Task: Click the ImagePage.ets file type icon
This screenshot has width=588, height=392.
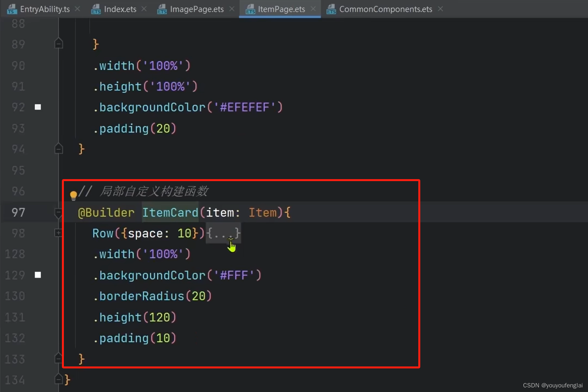Action: (x=162, y=9)
